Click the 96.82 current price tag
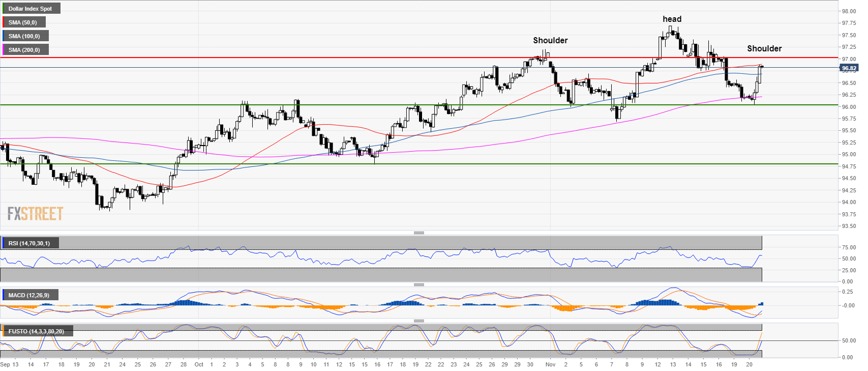The width and height of the screenshot is (868, 371). pos(849,68)
